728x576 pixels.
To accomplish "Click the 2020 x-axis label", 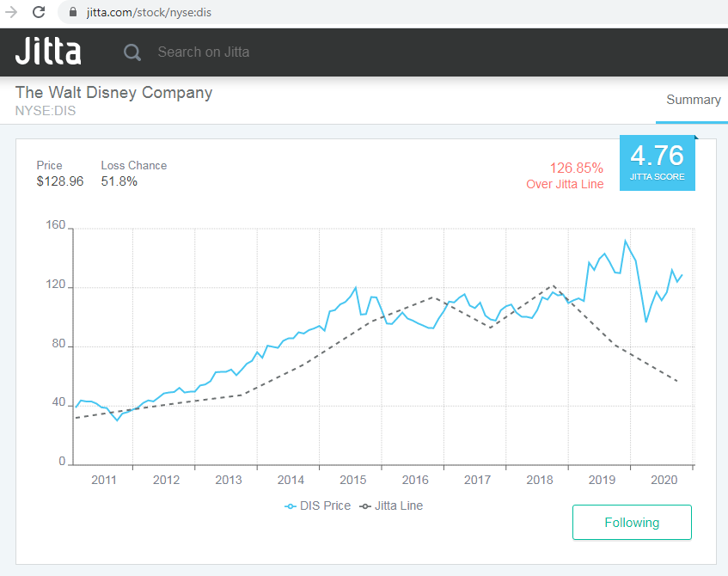I will pos(664,480).
